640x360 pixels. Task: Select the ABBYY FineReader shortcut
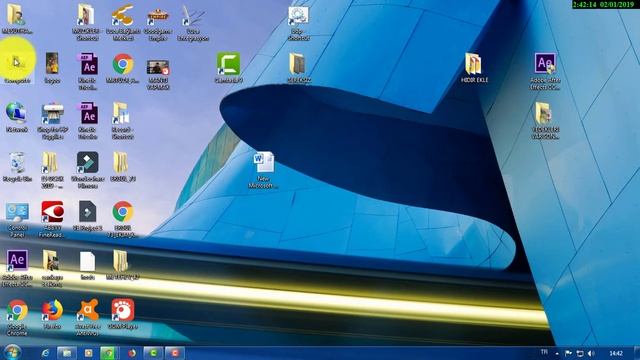coord(52,212)
